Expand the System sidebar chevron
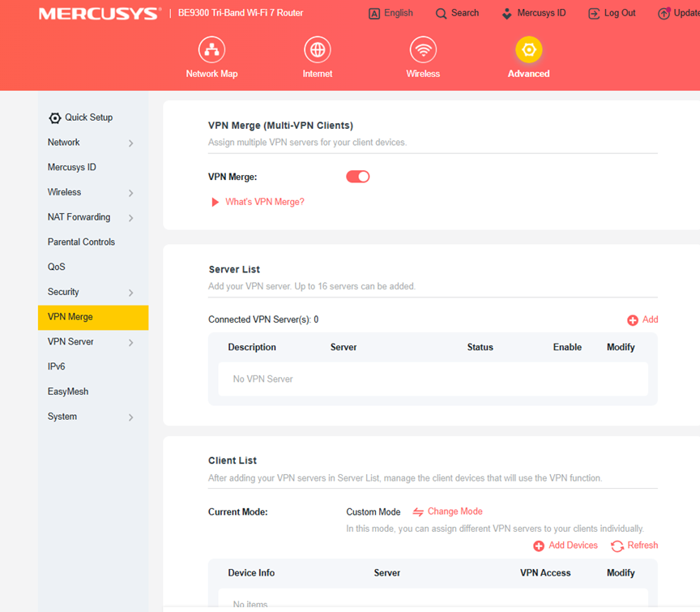Image resolution: width=700 pixels, height=612 pixels. 130,417
